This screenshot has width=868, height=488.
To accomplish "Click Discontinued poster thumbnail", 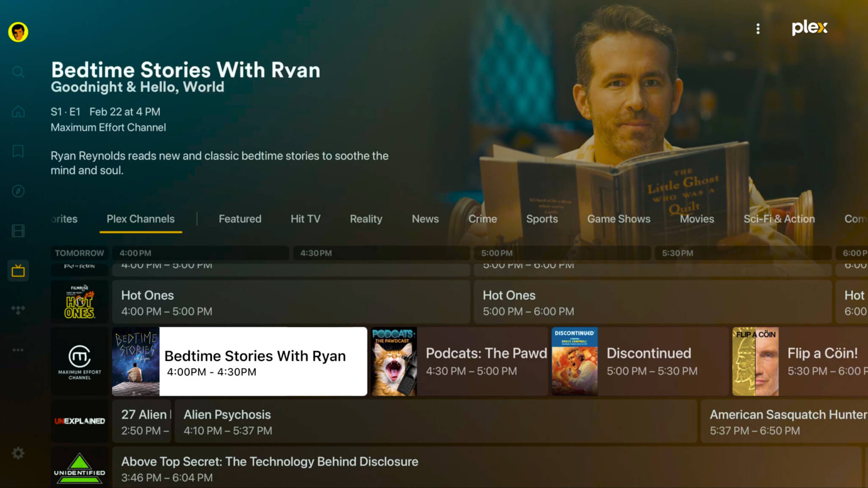I will pyautogui.click(x=575, y=361).
